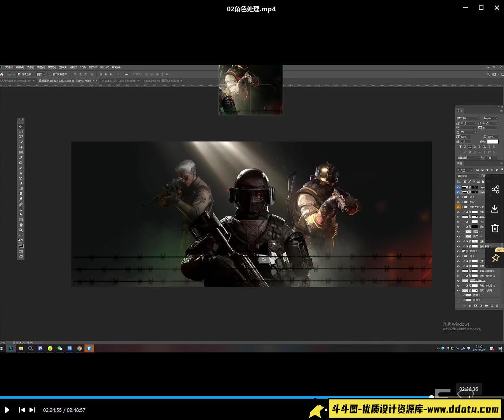Open the font family dropdown
504x420 pixels.
click(x=468, y=118)
